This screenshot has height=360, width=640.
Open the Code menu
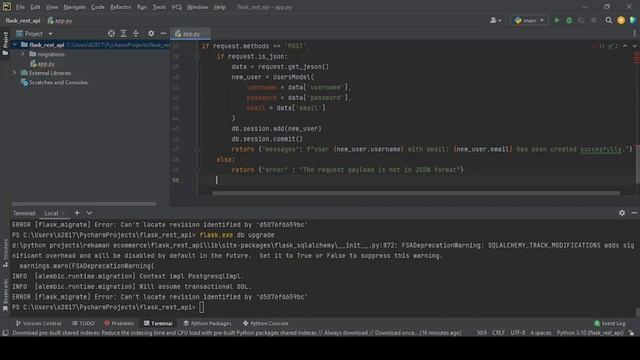[98, 7]
